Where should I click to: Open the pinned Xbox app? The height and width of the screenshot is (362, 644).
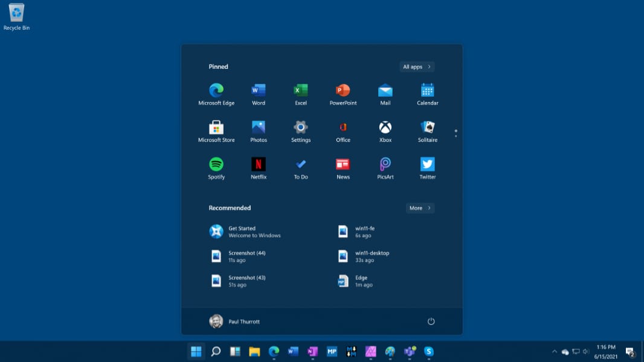pos(385,132)
